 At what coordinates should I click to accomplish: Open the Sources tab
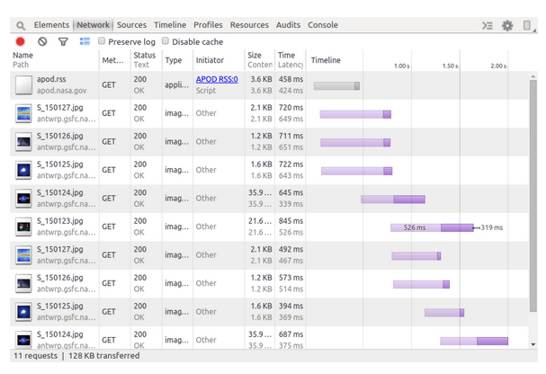tap(132, 25)
